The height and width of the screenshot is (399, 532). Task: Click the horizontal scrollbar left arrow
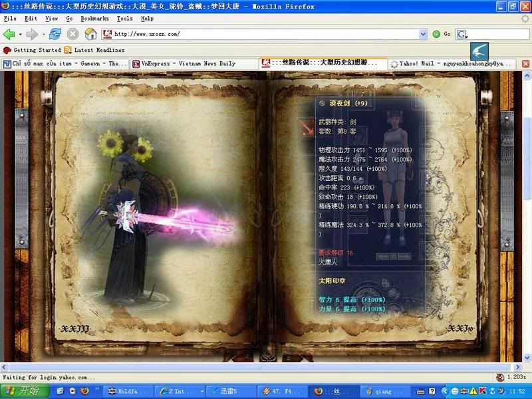(x=4, y=367)
